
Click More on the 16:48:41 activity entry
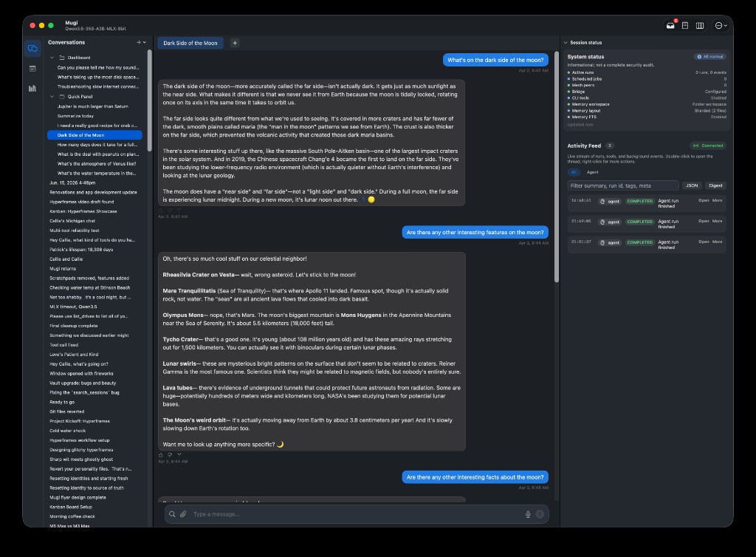[718, 200]
